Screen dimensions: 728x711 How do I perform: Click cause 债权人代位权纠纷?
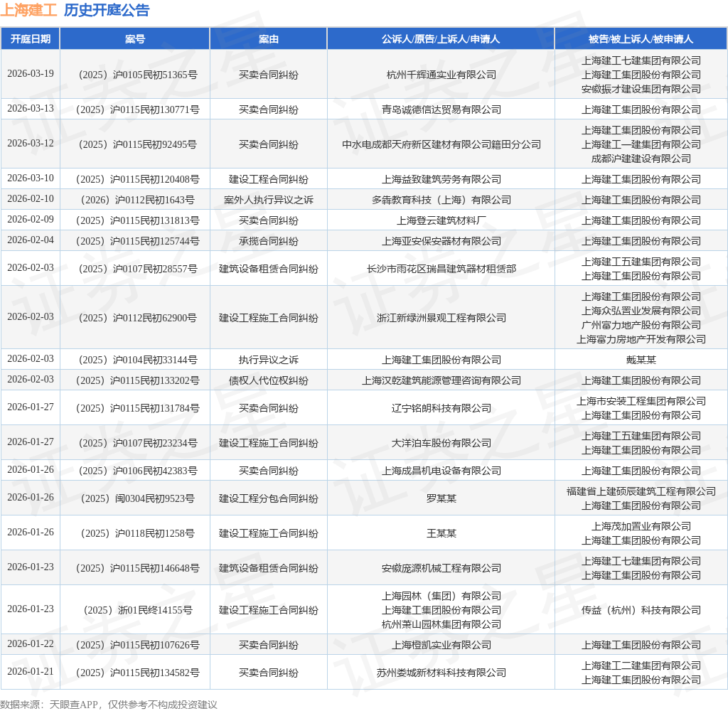tap(268, 381)
